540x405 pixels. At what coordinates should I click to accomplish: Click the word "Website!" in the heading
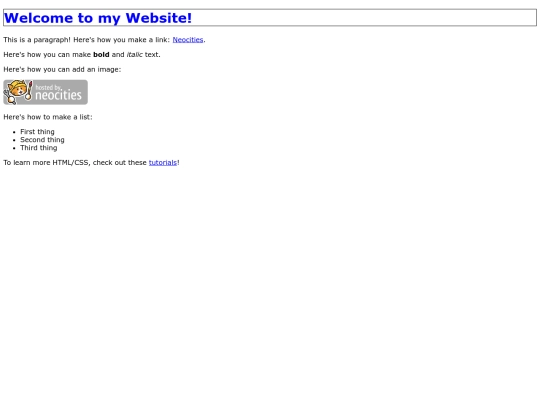click(158, 18)
